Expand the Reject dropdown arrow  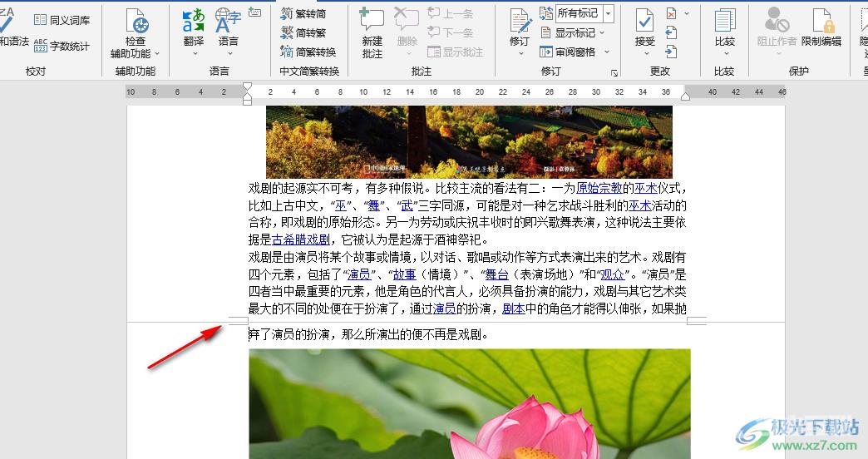point(687,13)
